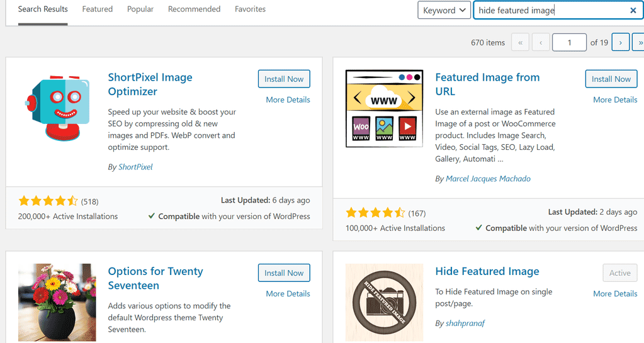
Task: Switch to Popular tab
Action: click(x=140, y=9)
